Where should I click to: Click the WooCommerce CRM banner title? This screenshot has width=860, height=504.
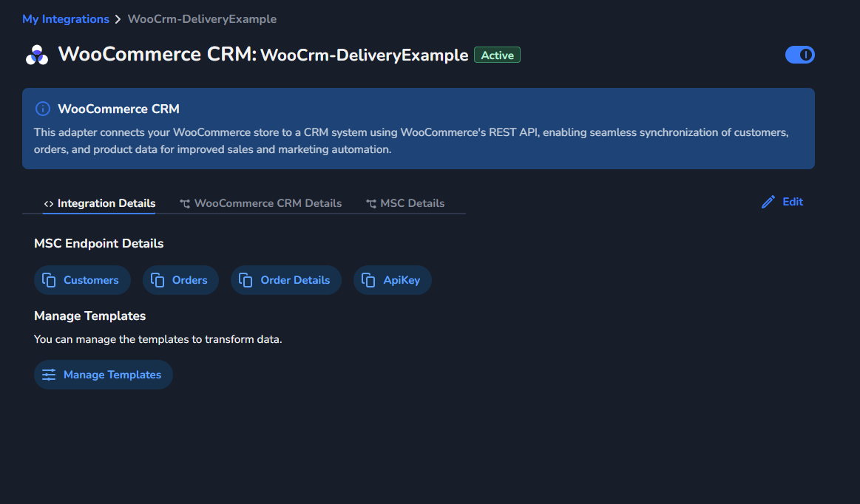coord(118,109)
